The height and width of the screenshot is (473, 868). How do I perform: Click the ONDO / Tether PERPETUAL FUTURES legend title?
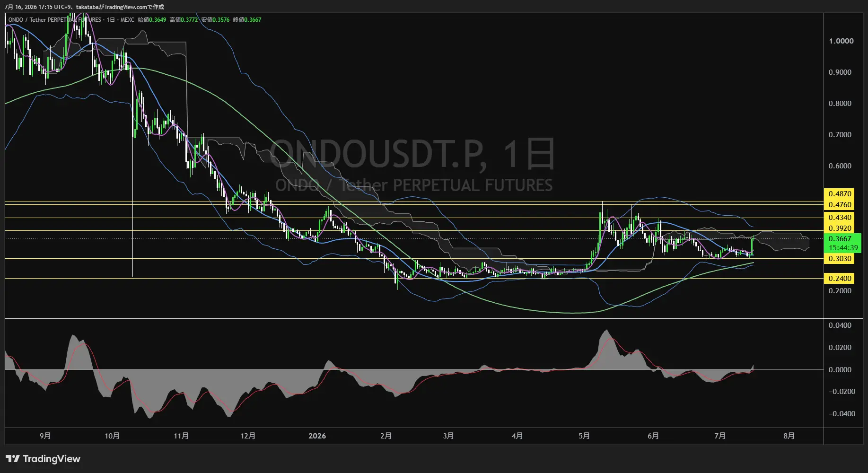pyautogui.click(x=55, y=20)
